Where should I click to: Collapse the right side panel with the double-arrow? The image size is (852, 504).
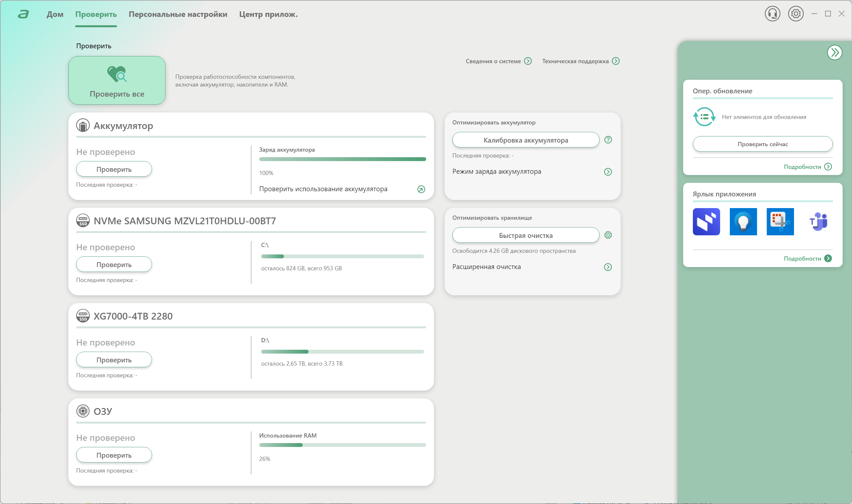click(834, 53)
